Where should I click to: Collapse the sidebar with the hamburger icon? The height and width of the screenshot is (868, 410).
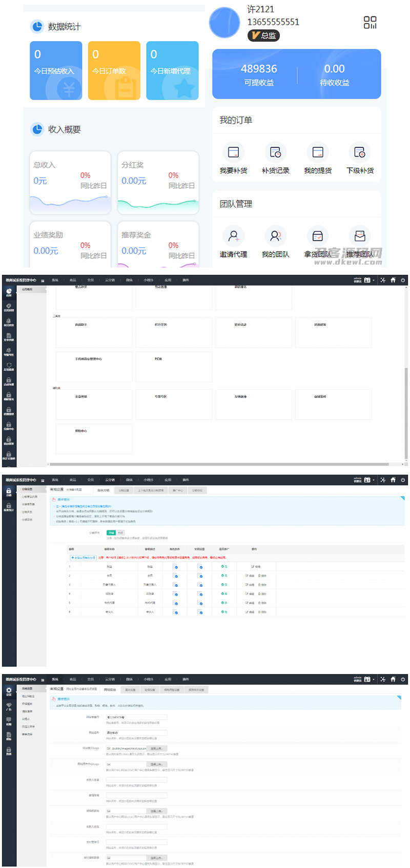43,480
